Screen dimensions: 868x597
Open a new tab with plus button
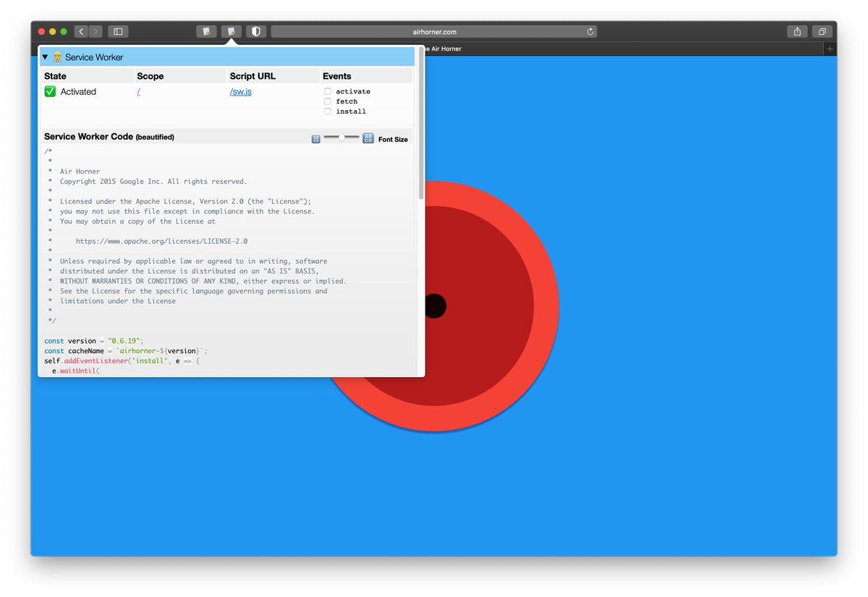(830, 48)
